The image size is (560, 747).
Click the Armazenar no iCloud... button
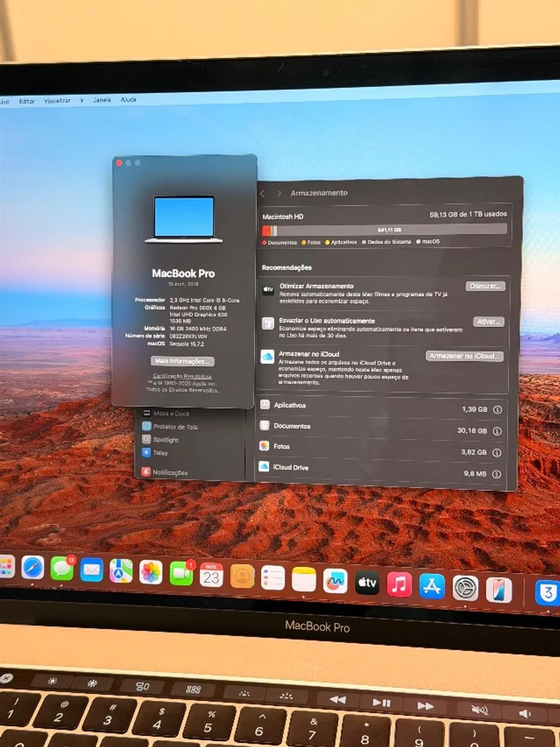pos(464,356)
